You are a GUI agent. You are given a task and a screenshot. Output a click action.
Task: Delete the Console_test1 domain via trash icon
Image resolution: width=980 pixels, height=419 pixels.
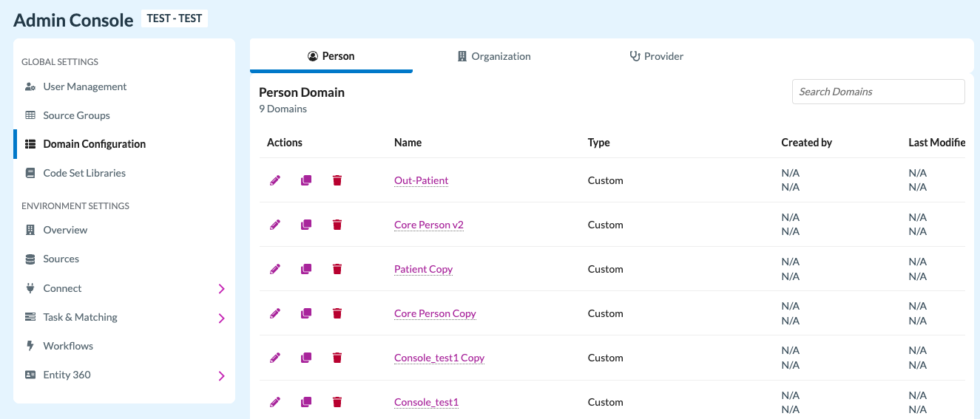[337, 402]
